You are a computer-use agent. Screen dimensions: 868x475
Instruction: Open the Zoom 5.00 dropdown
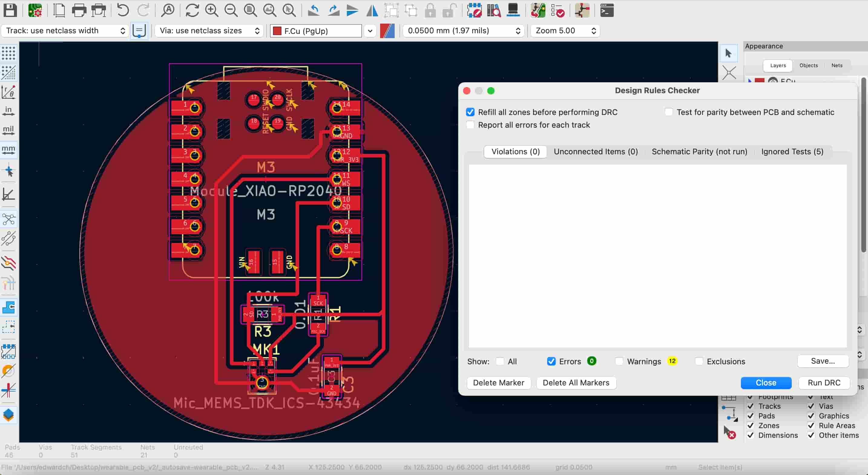coord(565,31)
